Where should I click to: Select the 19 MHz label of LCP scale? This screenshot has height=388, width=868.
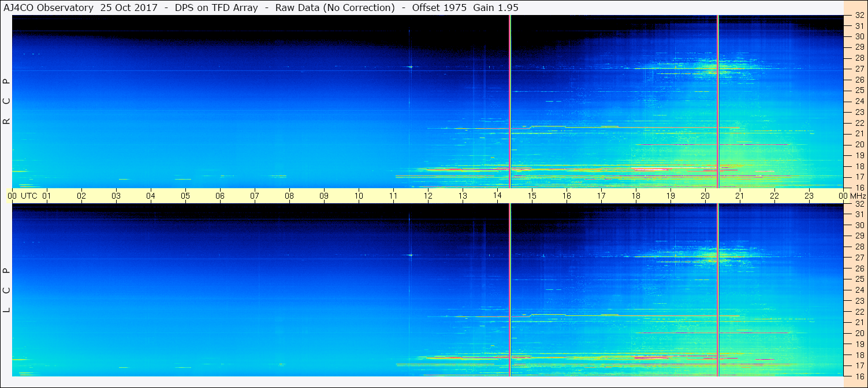(859, 344)
